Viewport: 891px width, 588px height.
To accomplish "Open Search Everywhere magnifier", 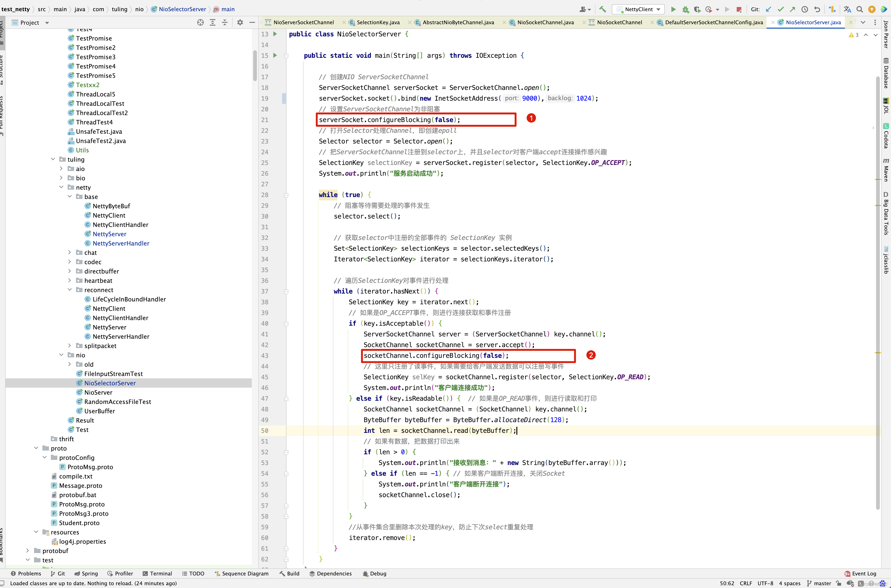I will (x=860, y=9).
